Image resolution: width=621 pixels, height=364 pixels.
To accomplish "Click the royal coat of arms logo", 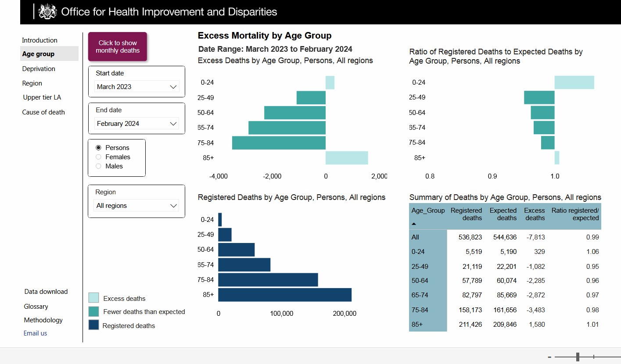I will (x=48, y=12).
